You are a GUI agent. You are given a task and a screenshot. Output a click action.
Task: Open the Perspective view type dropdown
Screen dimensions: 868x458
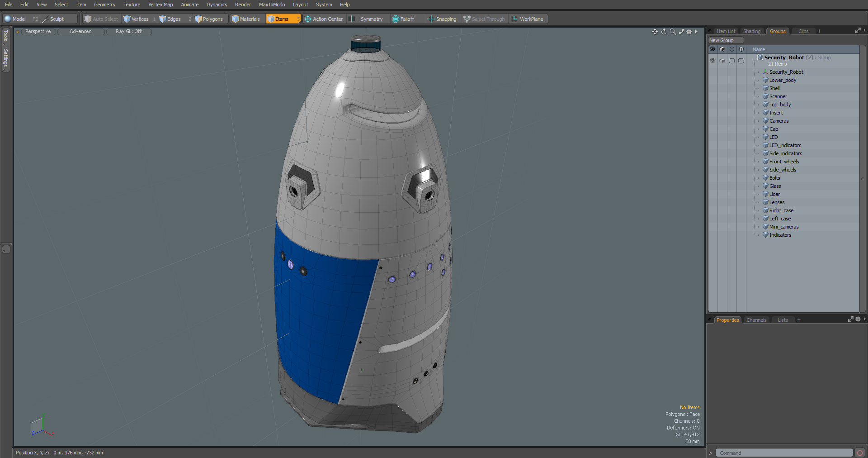38,32
